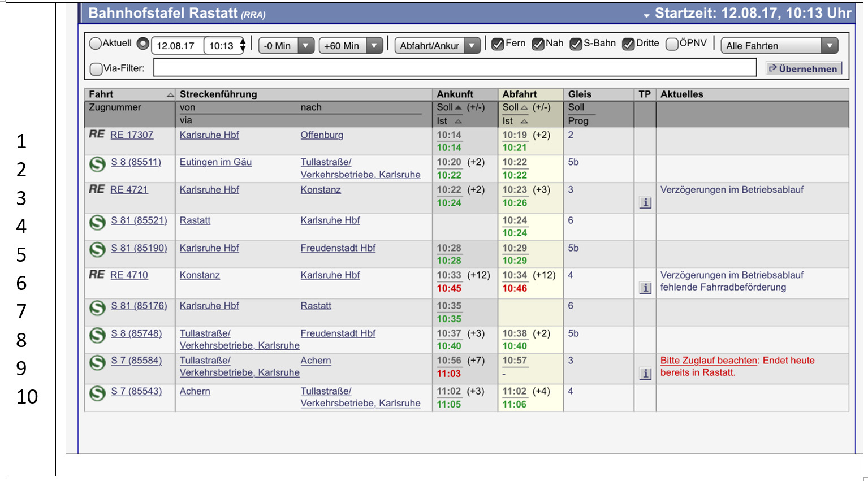Click S-Bahn logo of S 81 (85190)
The width and height of the screenshot is (868, 481).
click(97, 250)
